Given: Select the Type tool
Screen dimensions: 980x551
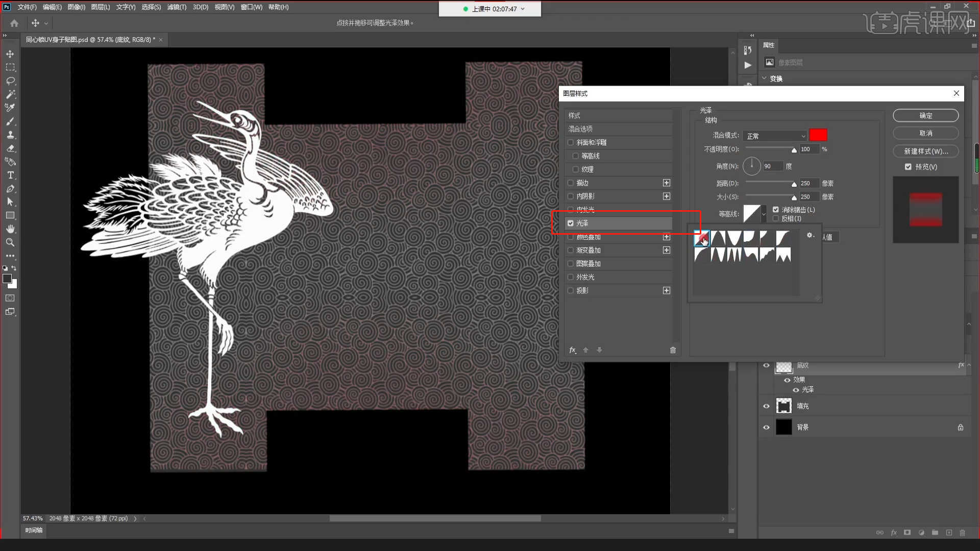Looking at the screenshot, I should pos(10,175).
